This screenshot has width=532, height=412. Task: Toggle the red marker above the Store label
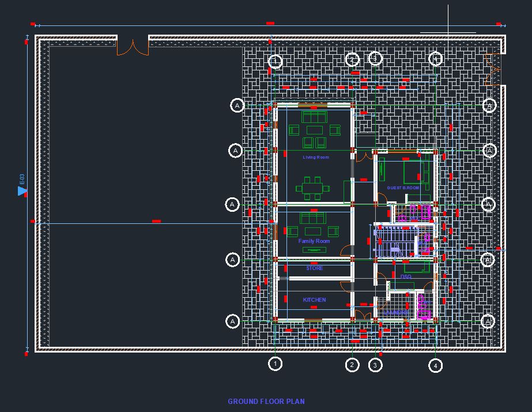pyautogui.click(x=314, y=263)
